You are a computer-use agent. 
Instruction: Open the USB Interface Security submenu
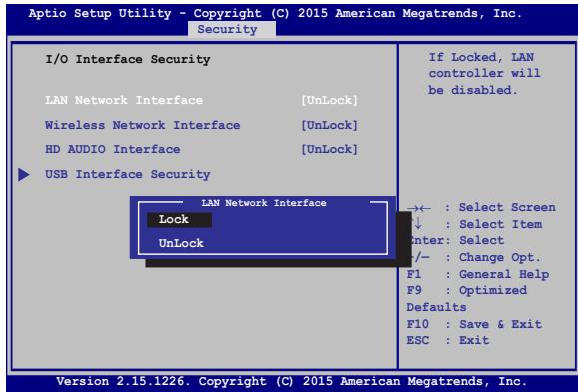click(128, 174)
